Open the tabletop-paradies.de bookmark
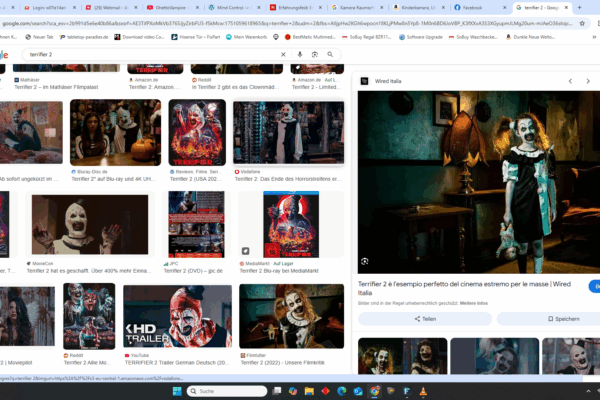Viewport: 600px width, 400px height. point(84,37)
